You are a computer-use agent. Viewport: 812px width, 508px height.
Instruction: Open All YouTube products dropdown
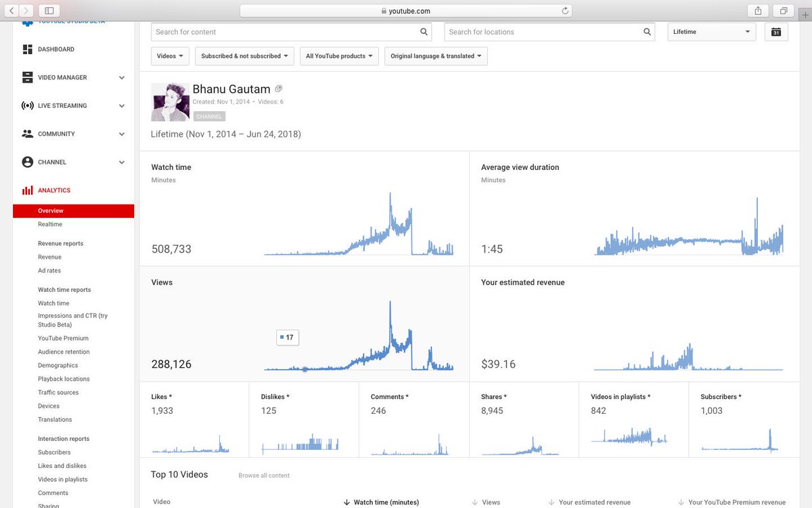(339, 56)
